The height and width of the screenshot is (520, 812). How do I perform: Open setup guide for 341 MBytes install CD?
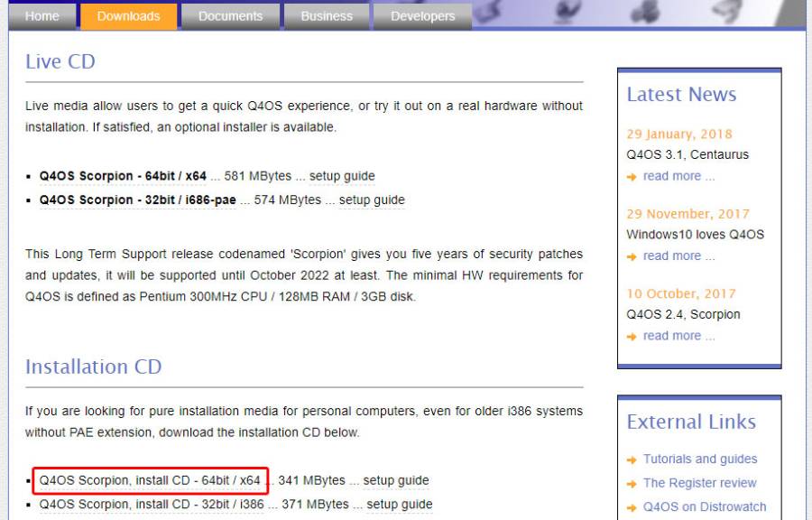(x=396, y=480)
